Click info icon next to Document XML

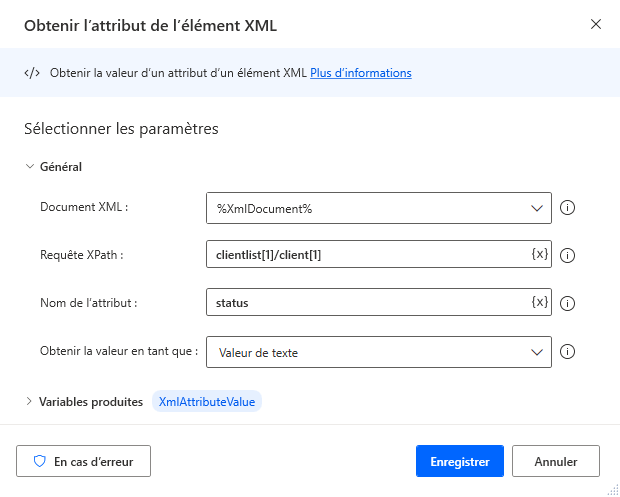pyautogui.click(x=568, y=208)
